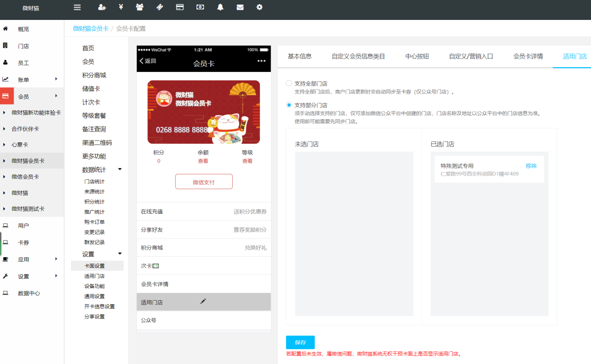Select the 支持部分门店 radio button
The image size is (591, 364).
(x=289, y=105)
